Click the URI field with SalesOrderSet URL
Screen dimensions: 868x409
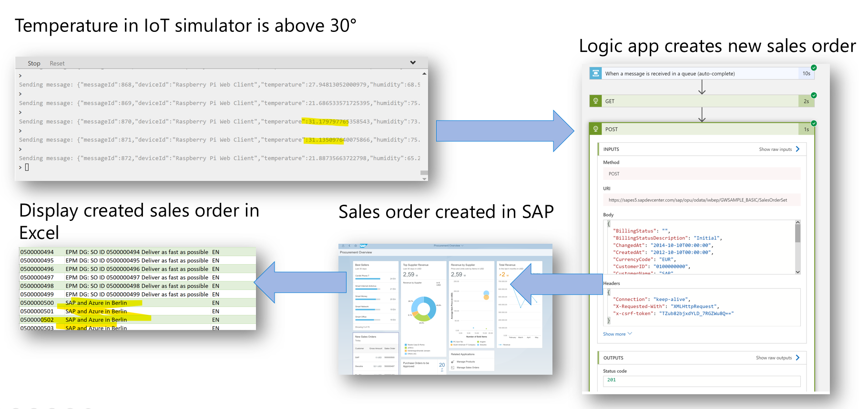(x=702, y=200)
